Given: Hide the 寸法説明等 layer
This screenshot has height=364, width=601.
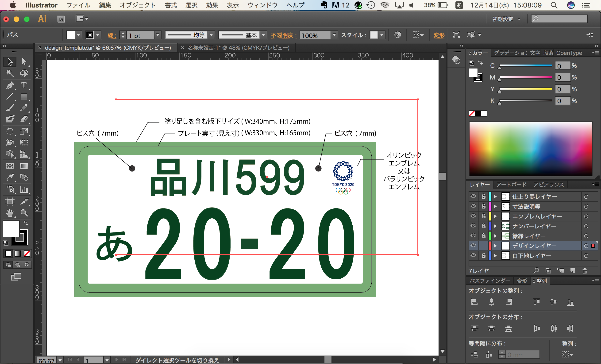Looking at the screenshot, I should coord(473,206).
